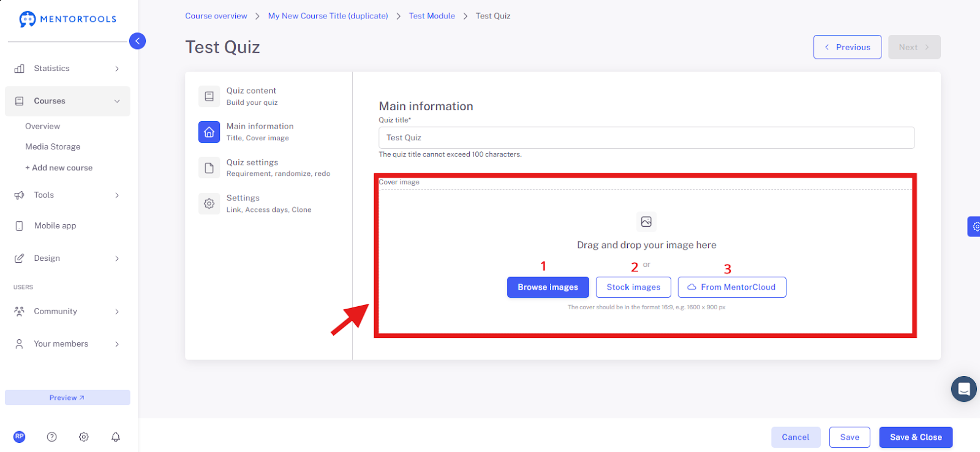Click Browse images button
This screenshot has height=452, width=980.
click(x=548, y=287)
